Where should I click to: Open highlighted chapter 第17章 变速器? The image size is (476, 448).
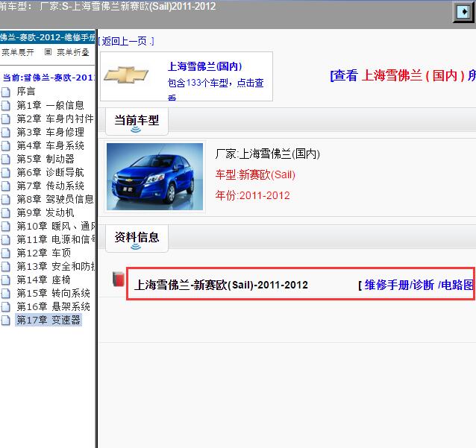point(48,320)
